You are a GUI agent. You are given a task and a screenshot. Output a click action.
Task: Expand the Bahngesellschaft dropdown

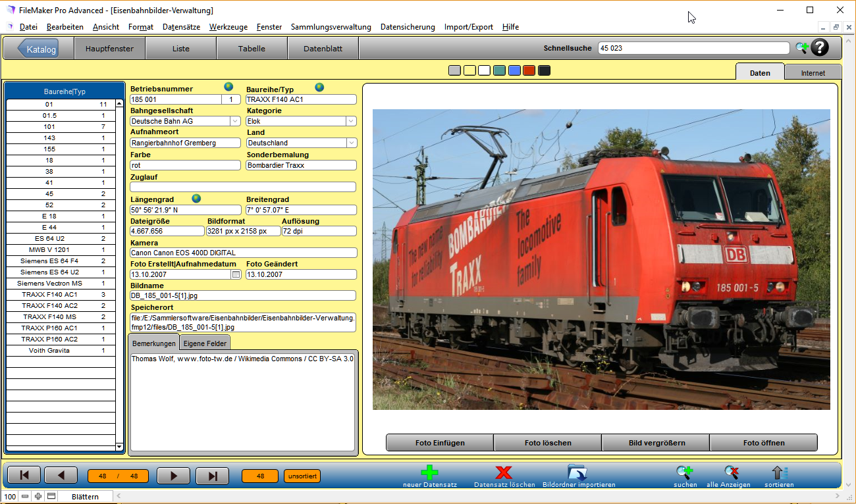tap(235, 121)
